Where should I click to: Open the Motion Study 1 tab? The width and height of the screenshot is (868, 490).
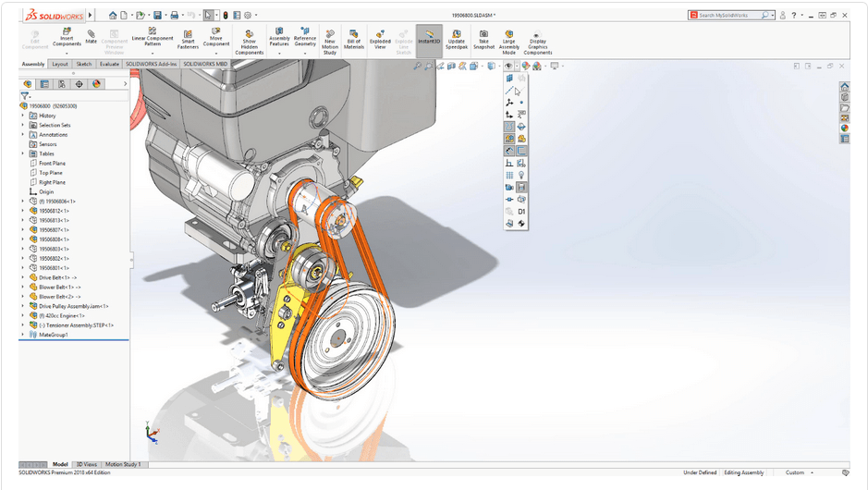click(x=123, y=464)
